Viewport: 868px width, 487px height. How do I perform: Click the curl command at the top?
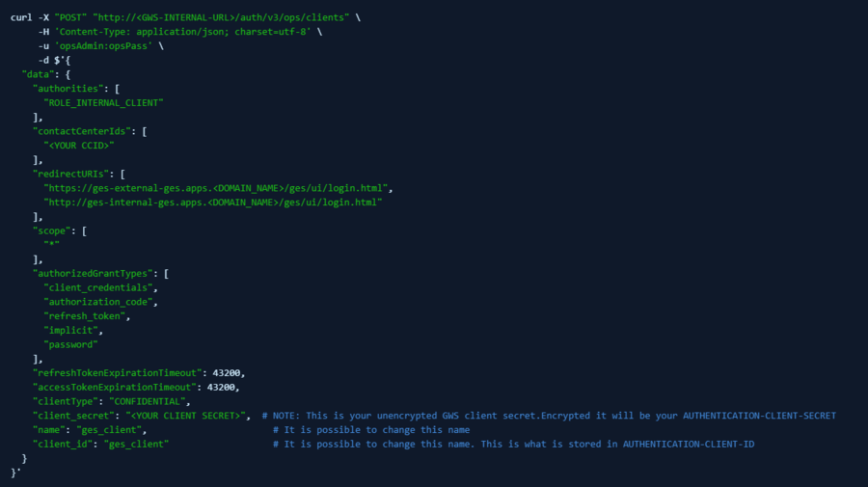(21, 17)
